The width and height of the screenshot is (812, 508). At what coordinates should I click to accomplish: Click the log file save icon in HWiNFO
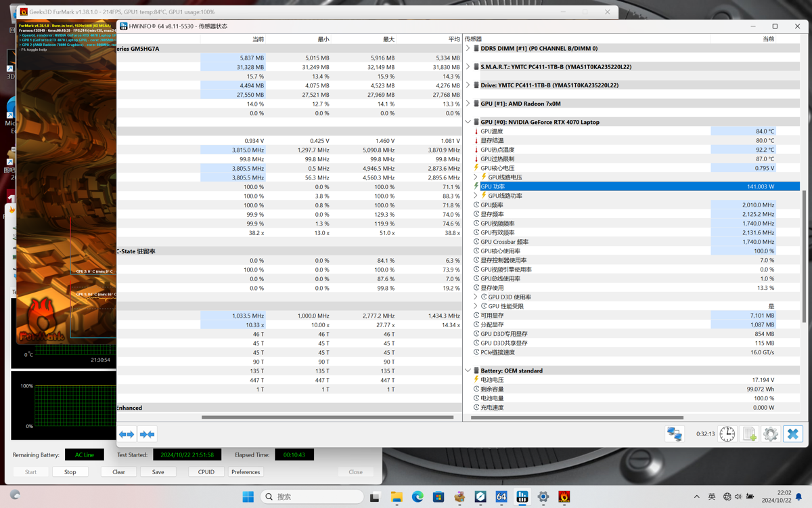coord(749,434)
